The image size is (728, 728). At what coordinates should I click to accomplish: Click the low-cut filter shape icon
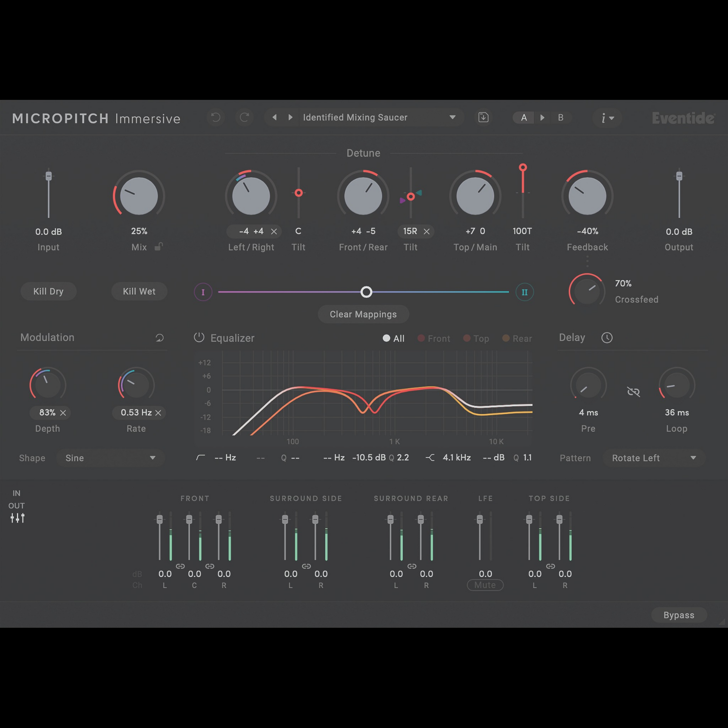click(x=201, y=458)
